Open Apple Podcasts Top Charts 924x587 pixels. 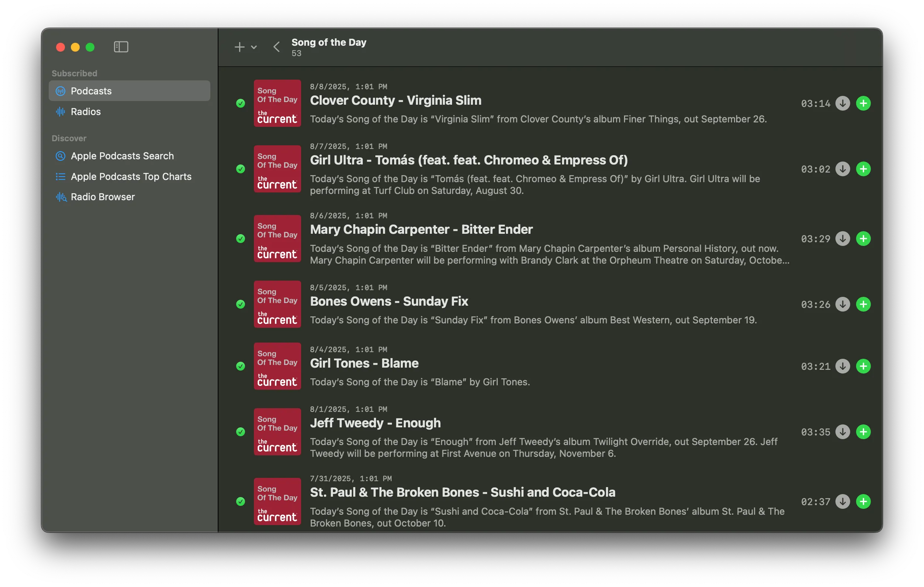click(x=131, y=177)
